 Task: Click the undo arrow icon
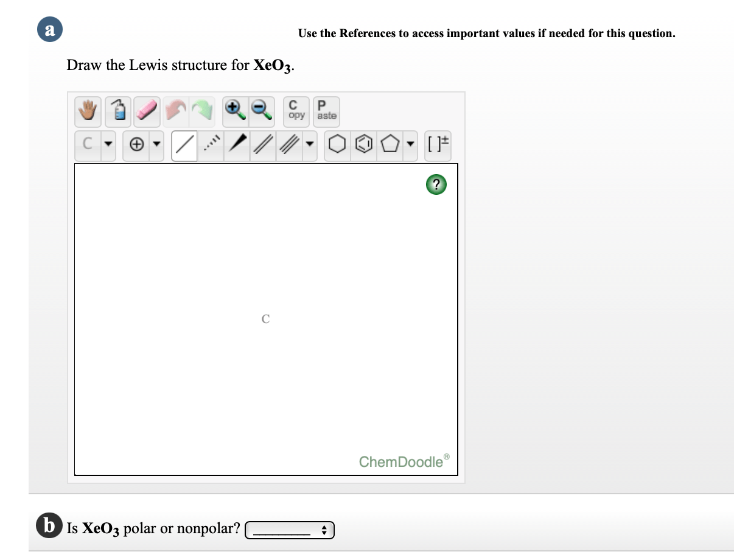tap(176, 111)
